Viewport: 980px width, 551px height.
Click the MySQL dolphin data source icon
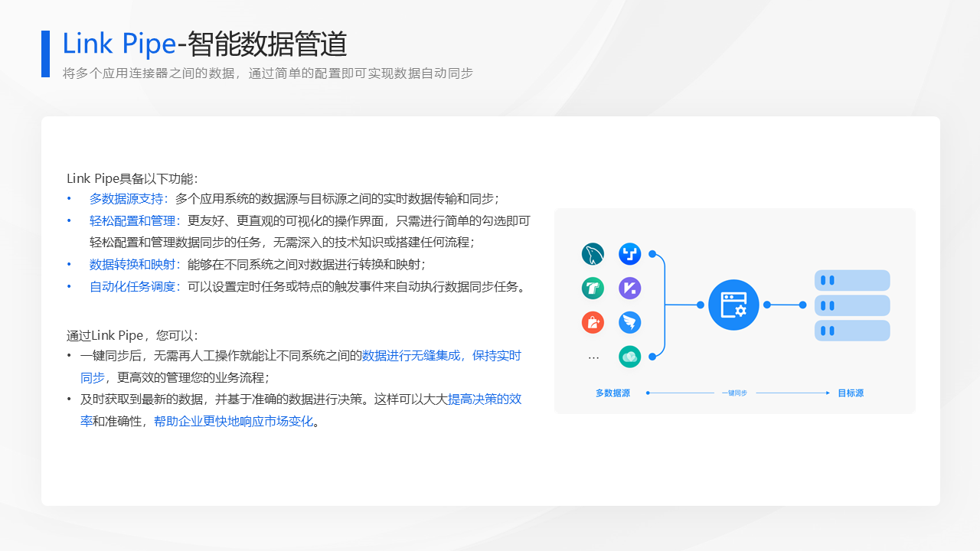click(593, 254)
